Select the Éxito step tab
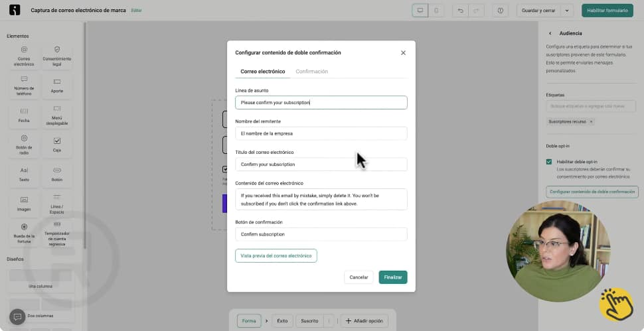The image size is (644, 331). [282, 321]
